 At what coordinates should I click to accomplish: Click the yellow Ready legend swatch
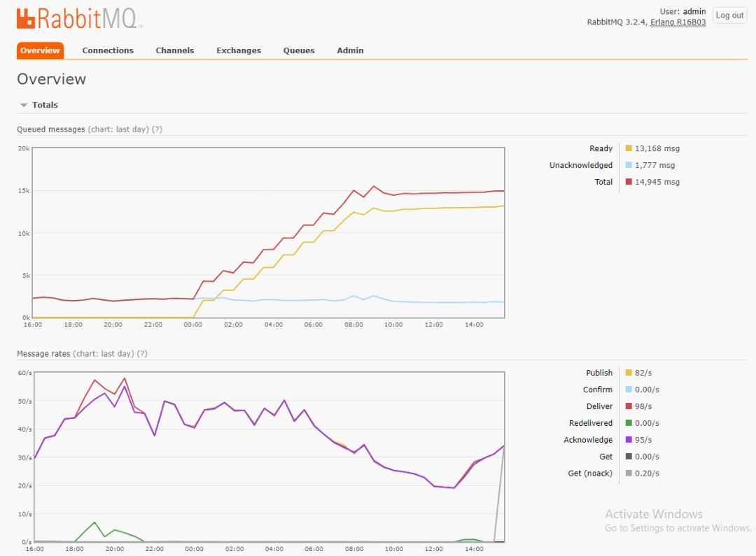(629, 148)
